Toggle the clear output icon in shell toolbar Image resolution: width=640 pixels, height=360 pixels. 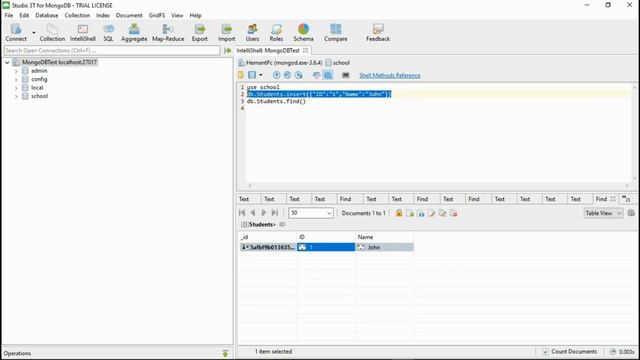[316, 75]
